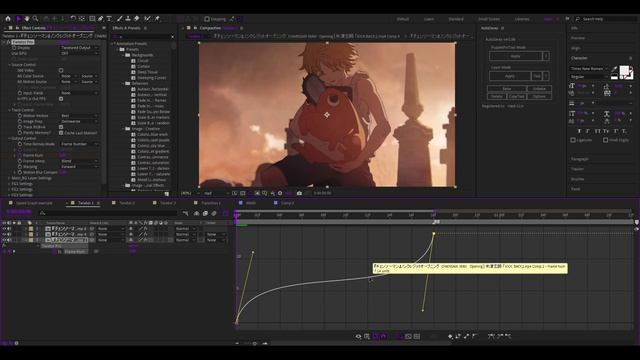The width and height of the screenshot is (640, 360).
Task: Open the Warping dropdown
Action: pyautogui.click(x=79, y=167)
